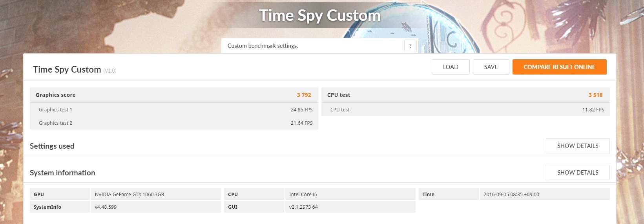Click the CPU test 11.82 FPS row
Viewport: 644px width, 224px height.
tap(465, 110)
